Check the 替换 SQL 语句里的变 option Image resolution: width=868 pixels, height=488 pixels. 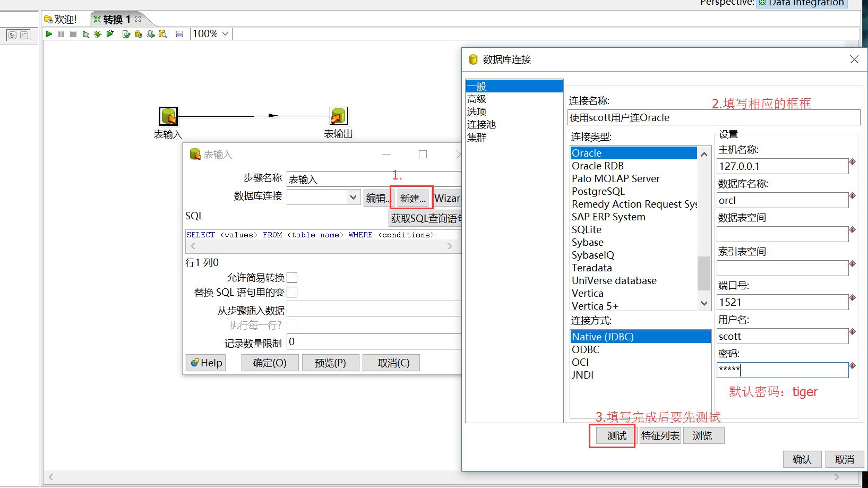click(x=292, y=292)
